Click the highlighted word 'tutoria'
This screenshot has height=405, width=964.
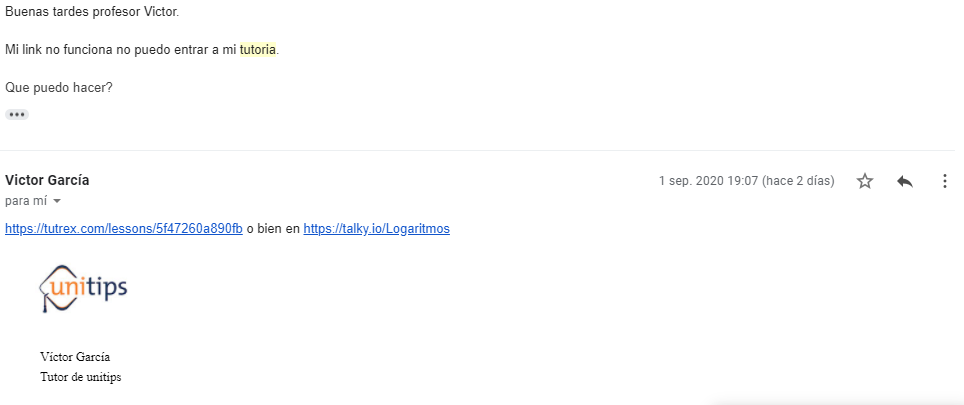pos(258,50)
